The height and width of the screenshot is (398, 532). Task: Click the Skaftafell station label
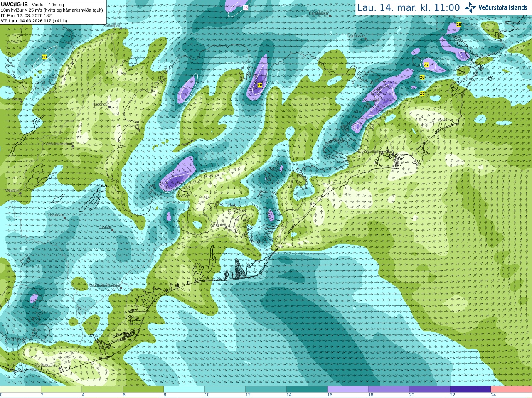pos(218,225)
